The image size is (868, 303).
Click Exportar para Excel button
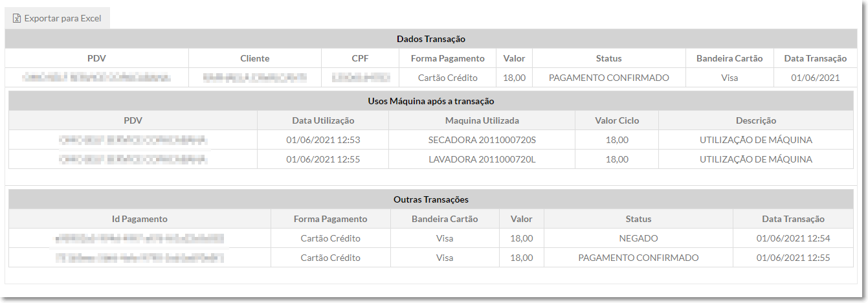coord(58,18)
